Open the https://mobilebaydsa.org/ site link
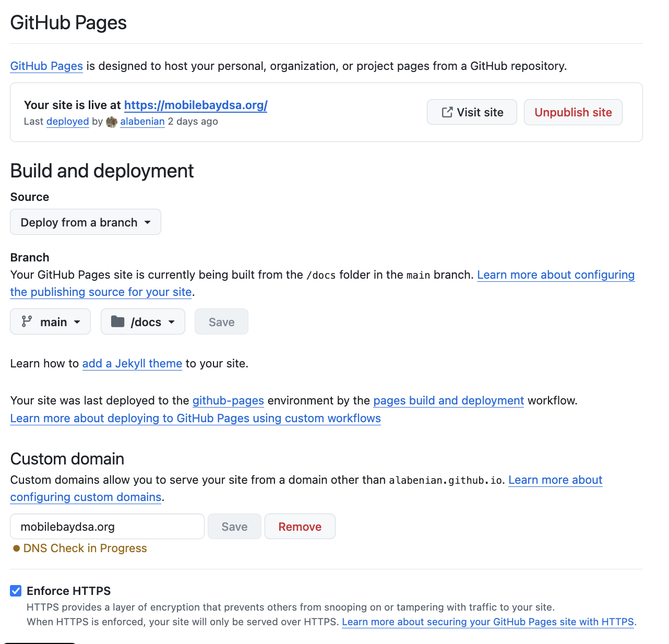669x644 pixels. coord(196,105)
